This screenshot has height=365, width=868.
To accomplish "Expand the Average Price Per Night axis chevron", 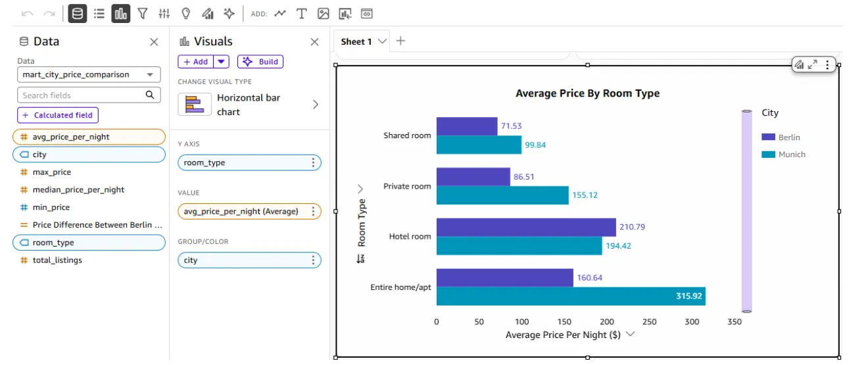I will click(630, 334).
